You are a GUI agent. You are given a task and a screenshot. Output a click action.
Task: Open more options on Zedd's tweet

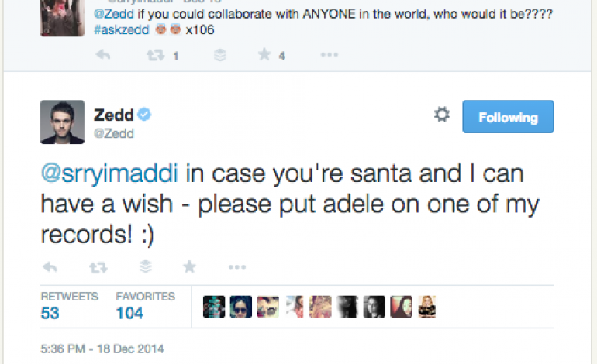pos(236,266)
